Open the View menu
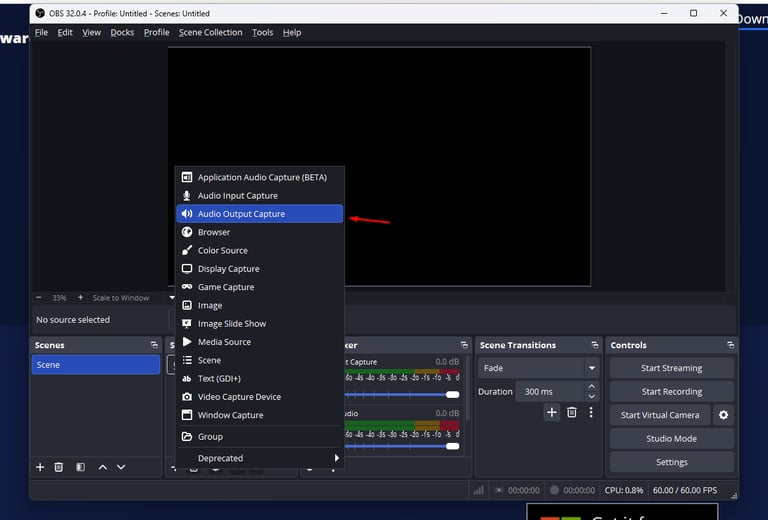This screenshot has height=520, width=768. (91, 32)
